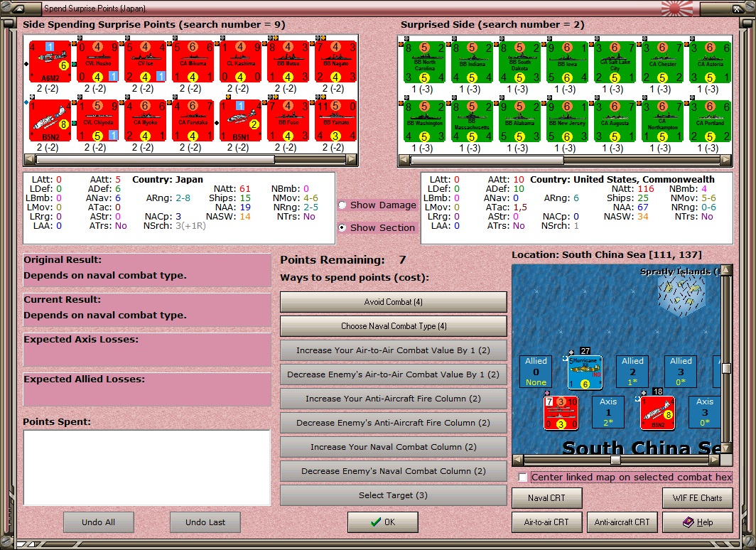Select the BB South Dakota counter
Screen dimensions: 756x550
pos(520,63)
